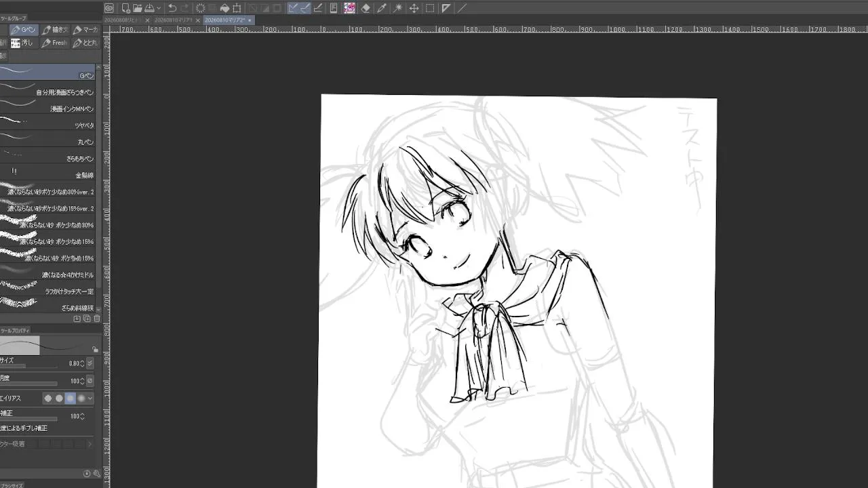Click the brush size stepper arrows

[82, 363]
